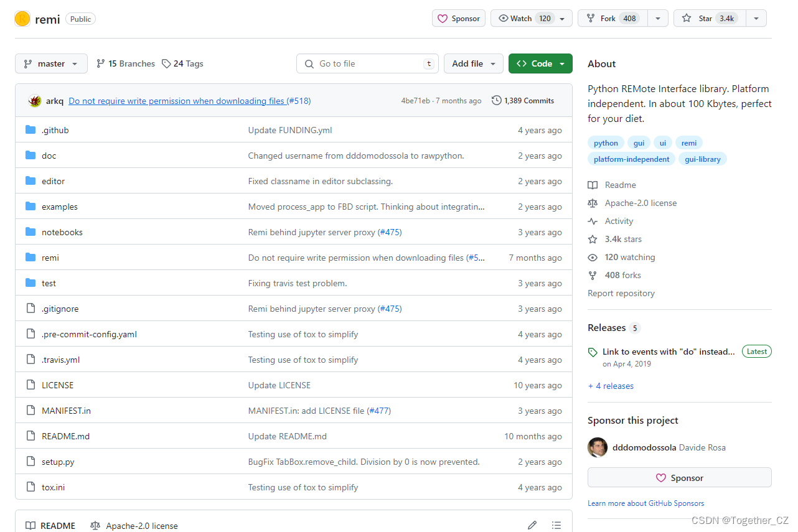Open the master branch dropdown

51,63
